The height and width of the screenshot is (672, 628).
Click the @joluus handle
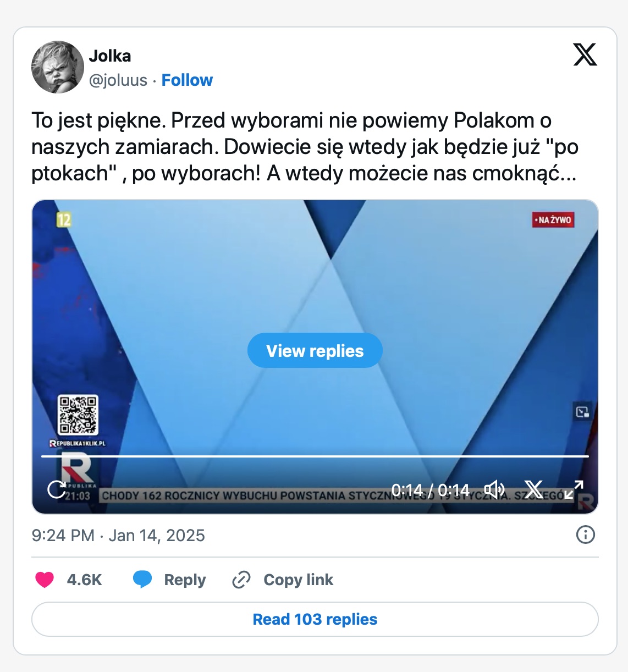click(118, 80)
